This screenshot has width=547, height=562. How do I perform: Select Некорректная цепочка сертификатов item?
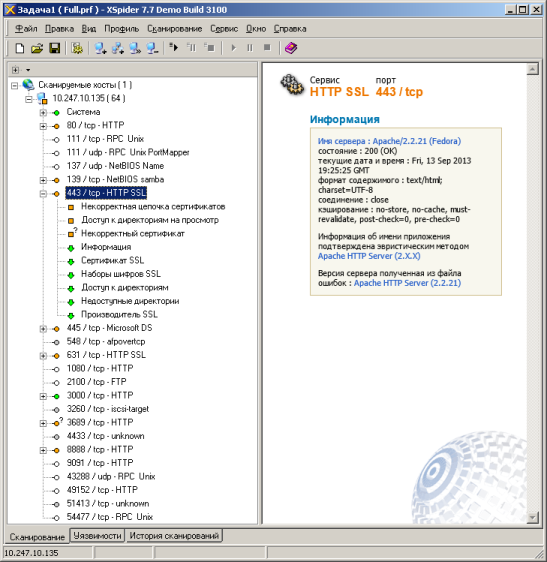point(153,206)
